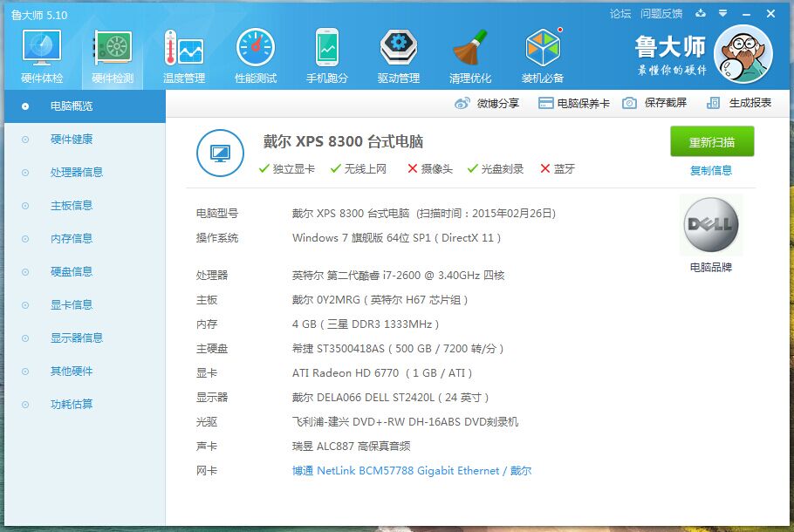Click the monitor value DELL ST2420L
Screen dimensions: 794x532
click(x=390, y=398)
